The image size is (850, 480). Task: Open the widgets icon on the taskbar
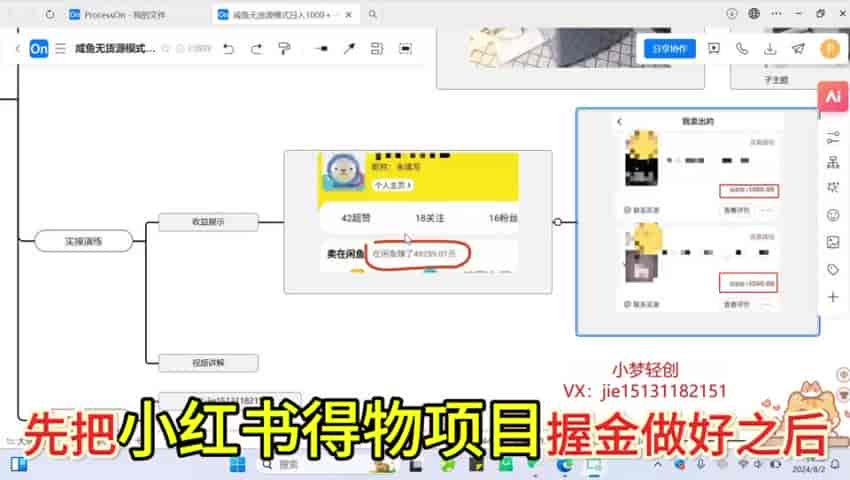[18, 465]
